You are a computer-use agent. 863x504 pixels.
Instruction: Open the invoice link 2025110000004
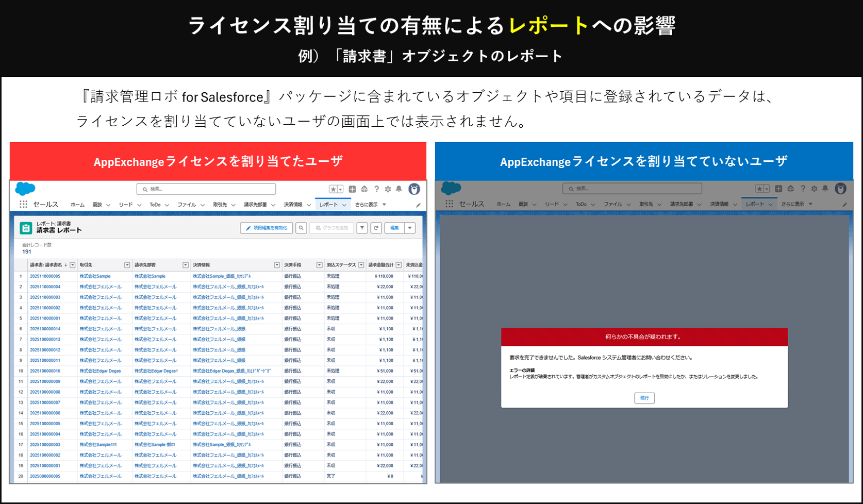coord(45,287)
